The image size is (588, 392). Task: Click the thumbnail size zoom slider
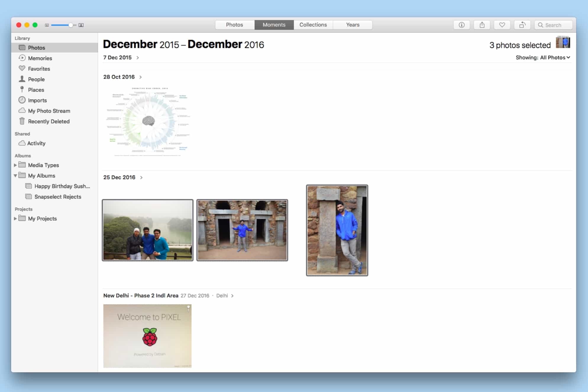click(x=71, y=25)
